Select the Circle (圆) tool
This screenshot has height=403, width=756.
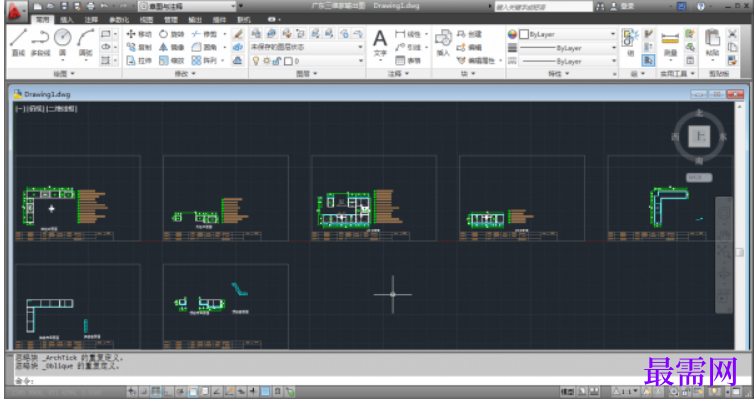63,42
